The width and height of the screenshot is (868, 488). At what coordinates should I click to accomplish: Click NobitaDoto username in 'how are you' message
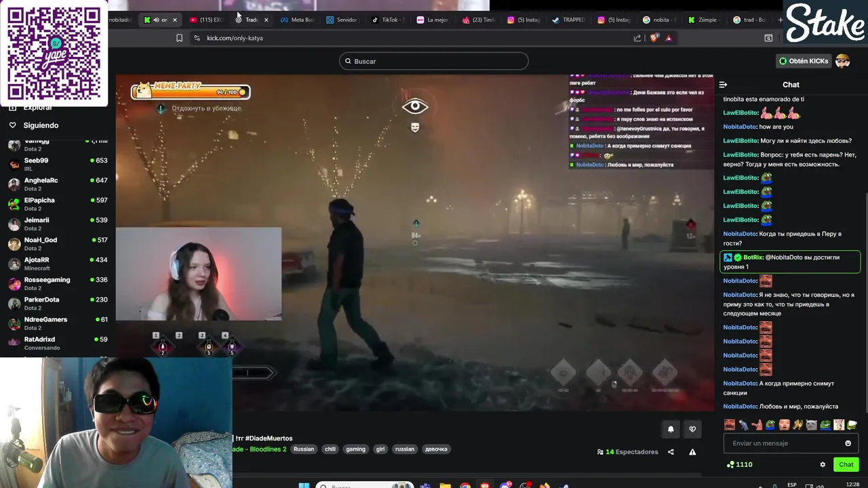point(739,127)
